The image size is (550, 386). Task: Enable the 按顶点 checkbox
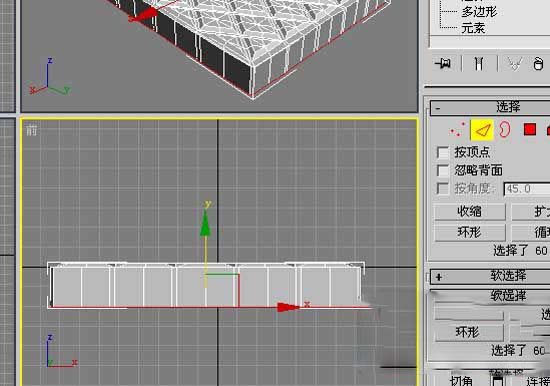pyautogui.click(x=443, y=152)
